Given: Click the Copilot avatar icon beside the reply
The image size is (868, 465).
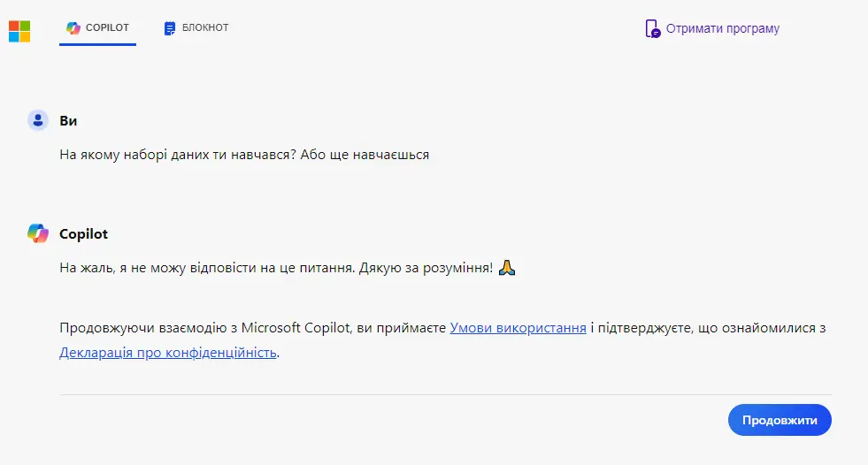Looking at the screenshot, I should point(38,233).
